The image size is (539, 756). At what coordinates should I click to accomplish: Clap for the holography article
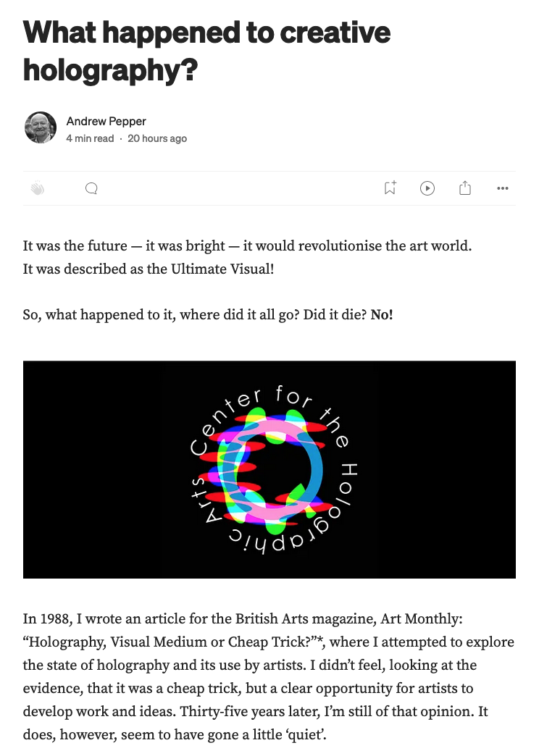point(38,188)
